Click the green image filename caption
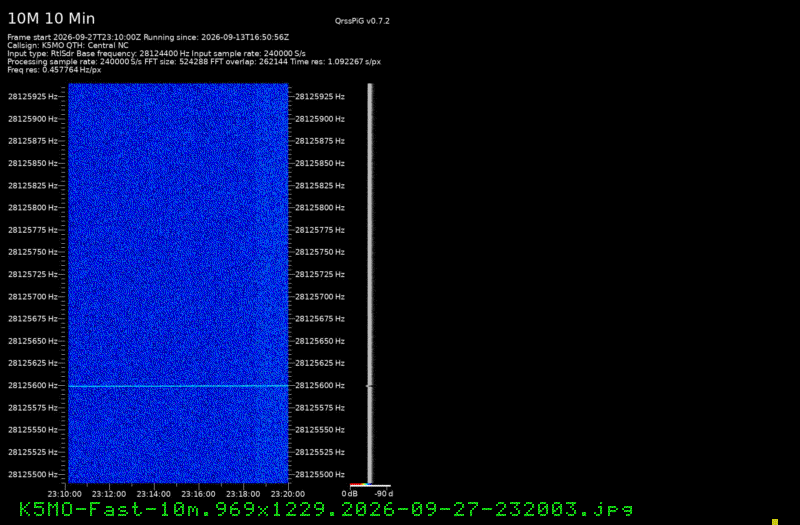 click(x=326, y=509)
